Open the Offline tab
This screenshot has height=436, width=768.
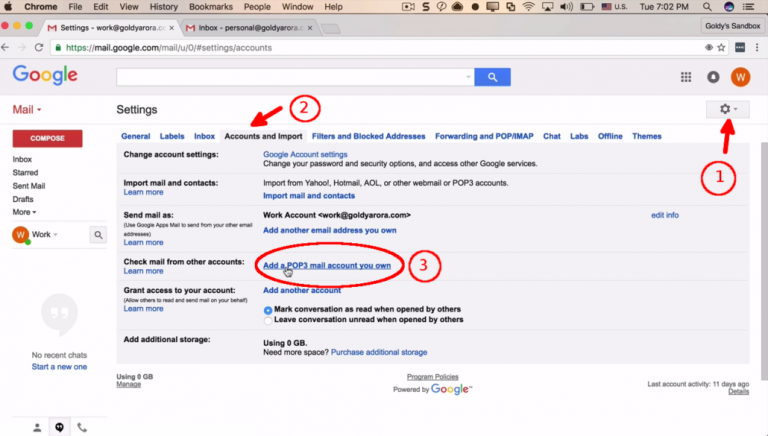click(x=610, y=136)
